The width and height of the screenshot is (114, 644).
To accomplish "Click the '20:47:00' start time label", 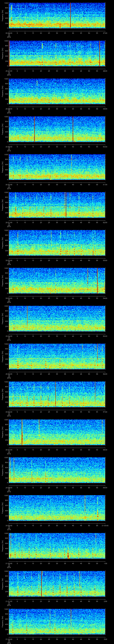I will pyautogui.click(x=9, y=71).
